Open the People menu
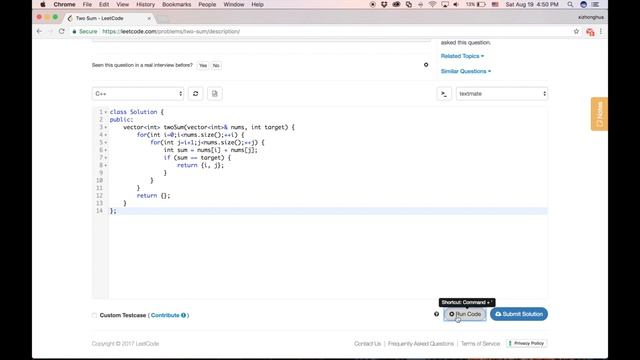 point(207,4)
